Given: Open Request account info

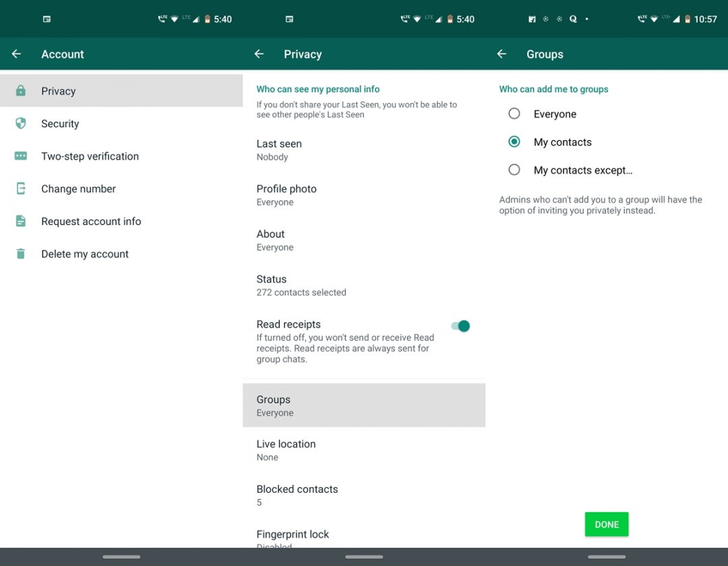Looking at the screenshot, I should [x=121, y=221].
